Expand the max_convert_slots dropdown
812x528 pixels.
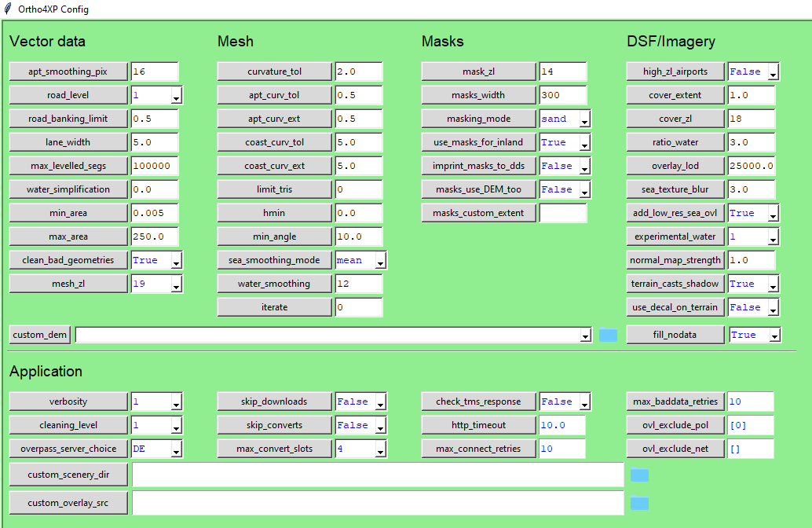click(380, 449)
